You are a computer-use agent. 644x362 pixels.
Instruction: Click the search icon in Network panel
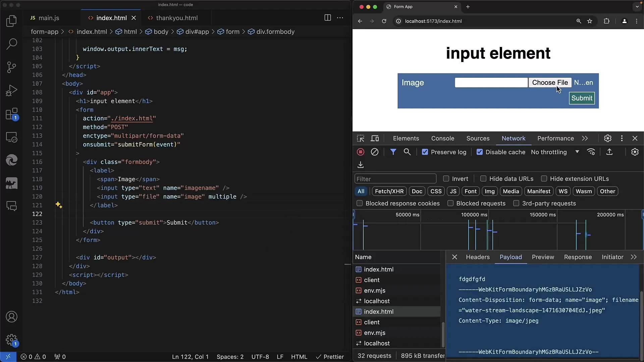click(408, 152)
